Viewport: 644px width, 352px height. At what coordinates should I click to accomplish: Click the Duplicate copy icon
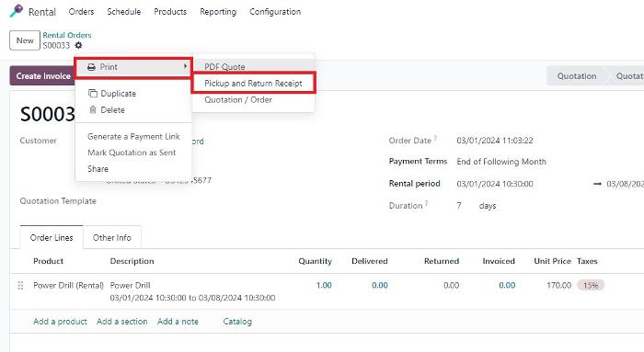coord(93,94)
